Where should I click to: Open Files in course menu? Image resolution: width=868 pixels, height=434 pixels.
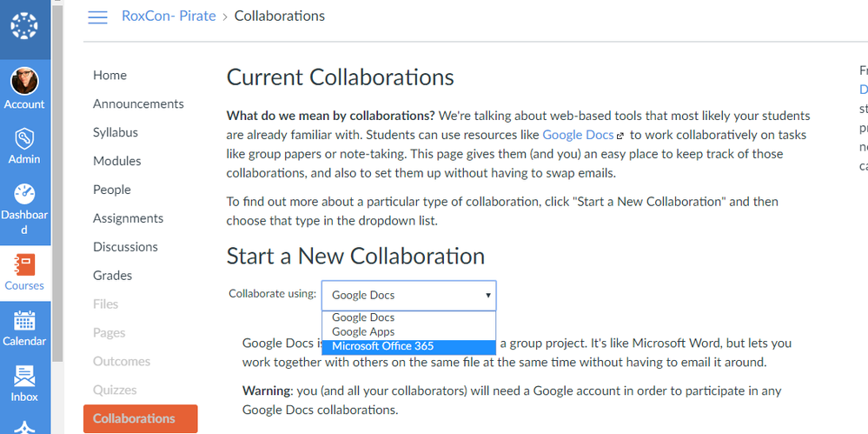106,304
